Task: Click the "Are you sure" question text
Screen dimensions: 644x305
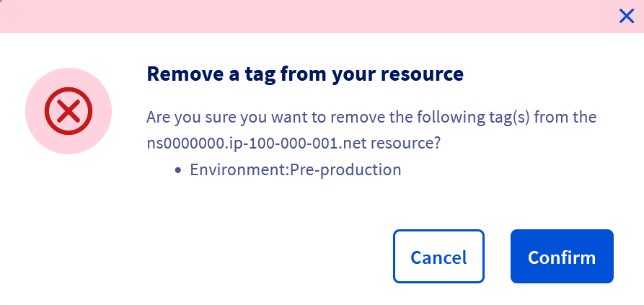Action: tap(371, 117)
